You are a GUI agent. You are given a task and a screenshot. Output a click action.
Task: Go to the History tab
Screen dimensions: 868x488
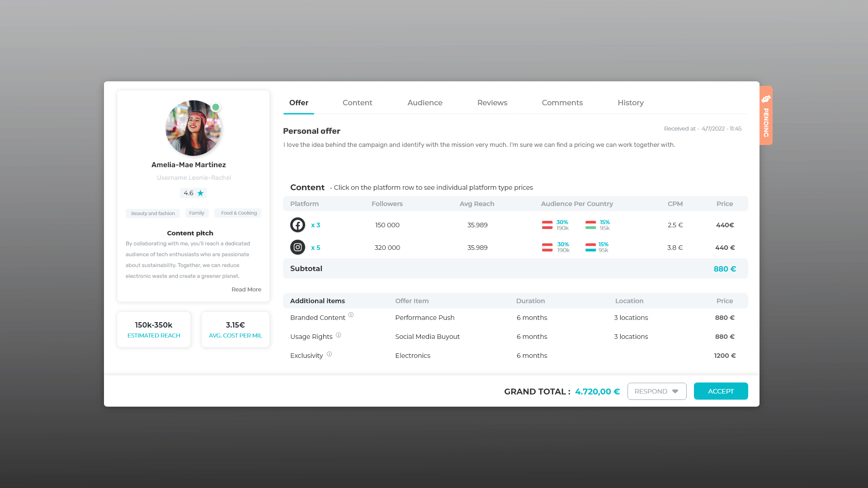click(x=630, y=103)
